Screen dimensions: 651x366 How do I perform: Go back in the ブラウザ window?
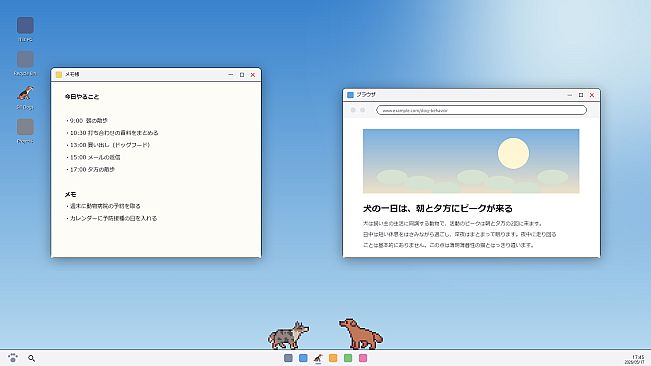[353, 110]
